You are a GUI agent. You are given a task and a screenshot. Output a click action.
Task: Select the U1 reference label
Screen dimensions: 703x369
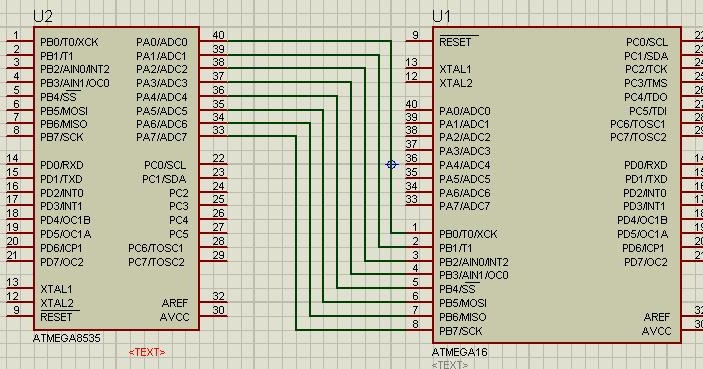pyautogui.click(x=441, y=16)
